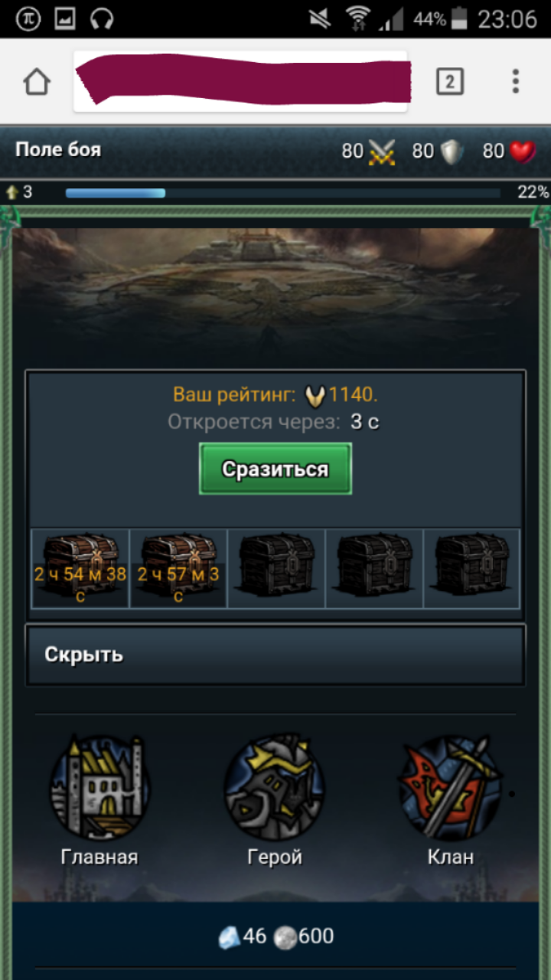551x980 pixels.
Task: Tap the blue crystal currency icon
Action: click(x=229, y=937)
